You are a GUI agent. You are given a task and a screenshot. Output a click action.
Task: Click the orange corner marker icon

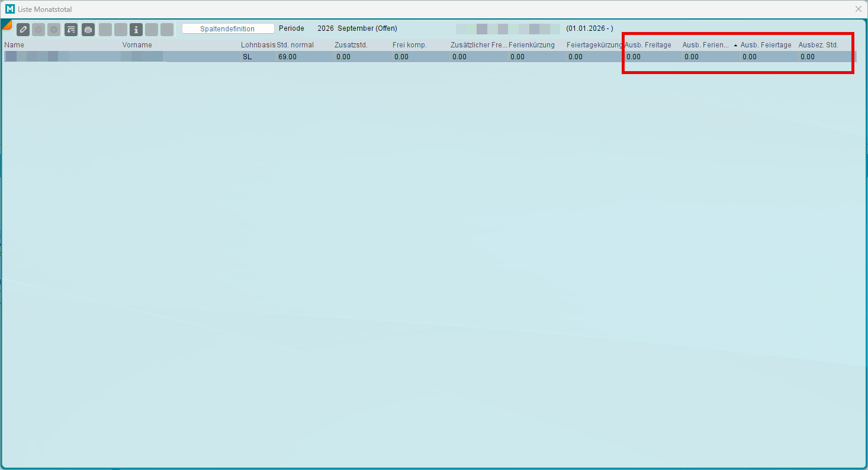6,24
